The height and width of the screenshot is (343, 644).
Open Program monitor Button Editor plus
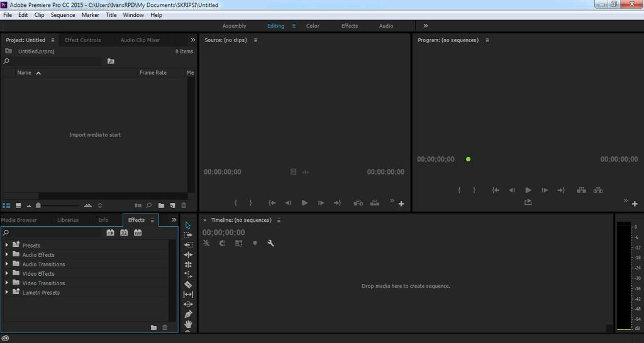(x=635, y=204)
